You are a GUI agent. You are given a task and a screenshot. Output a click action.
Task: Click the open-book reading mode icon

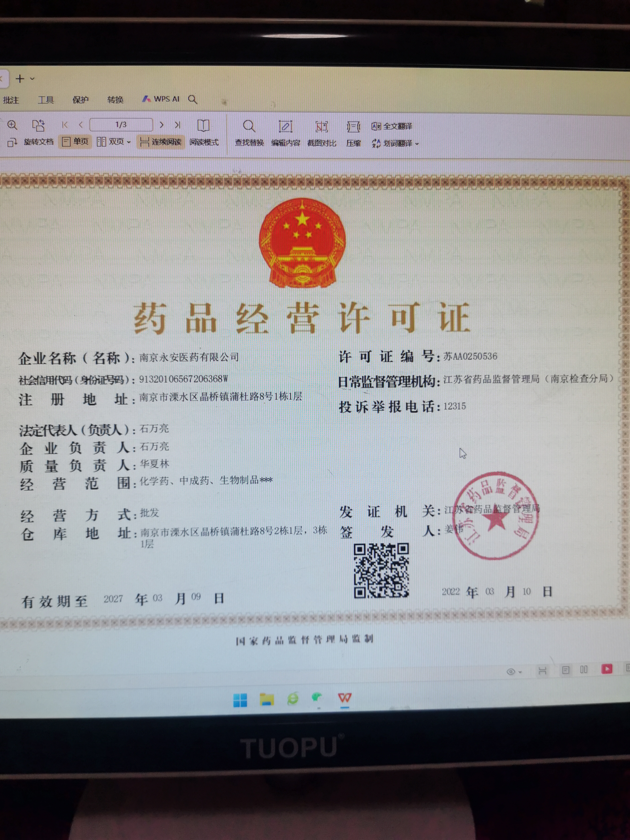pos(203,125)
